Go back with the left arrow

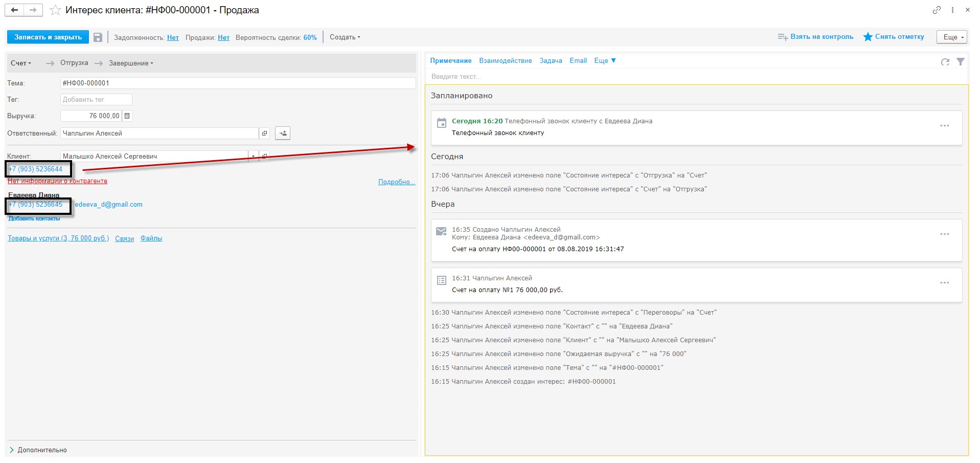[15, 10]
